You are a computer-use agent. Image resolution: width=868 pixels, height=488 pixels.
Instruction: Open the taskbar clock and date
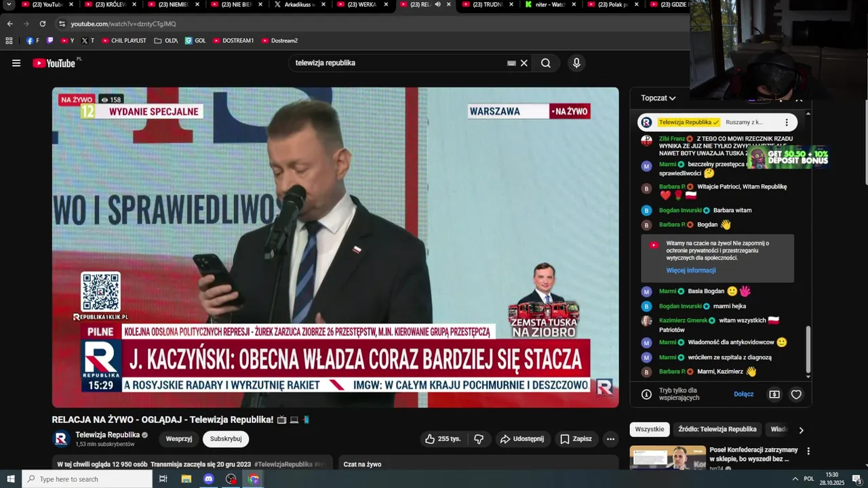pyautogui.click(x=832, y=479)
